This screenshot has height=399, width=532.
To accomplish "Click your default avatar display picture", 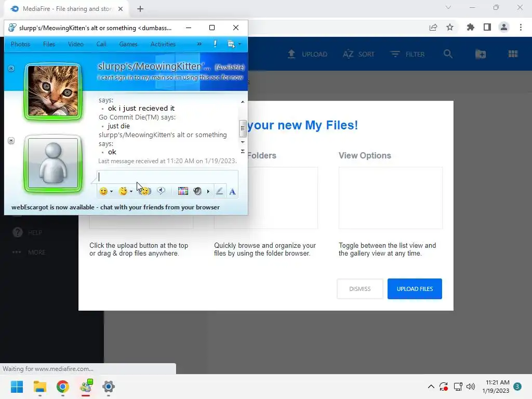I will pos(53,163).
